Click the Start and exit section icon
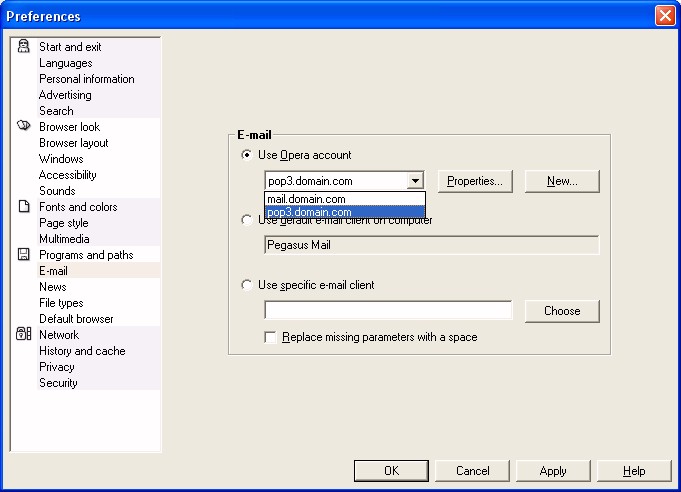Viewport: 681px width, 492px height. pos(23,46)
